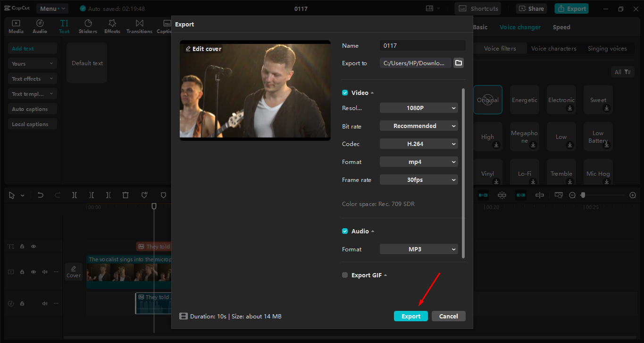Open the Effects panel
The height and width of the screenshot is (343, 644).
(x=112, y=26)
